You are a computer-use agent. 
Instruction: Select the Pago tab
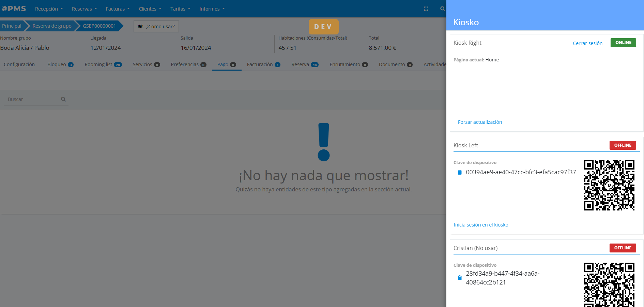coord(227,64)
